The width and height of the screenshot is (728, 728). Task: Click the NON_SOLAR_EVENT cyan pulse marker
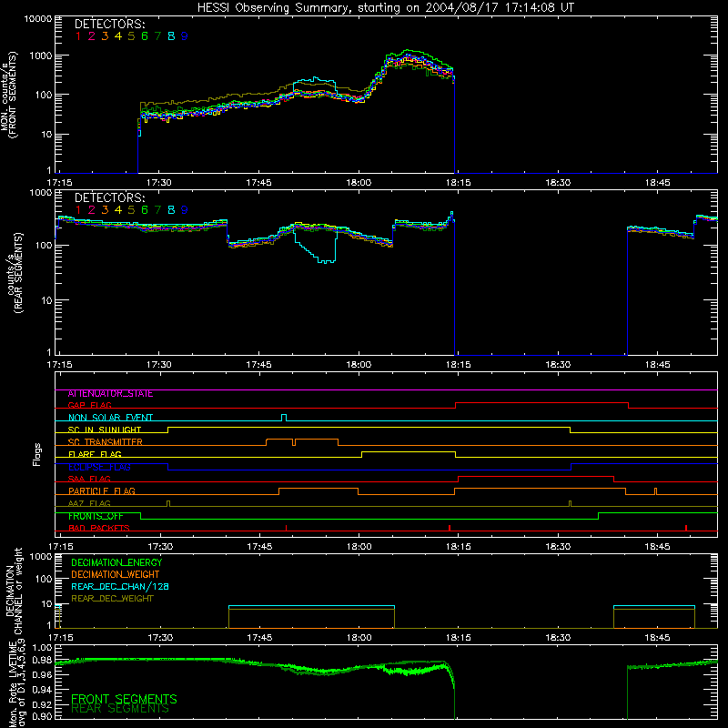(x=284, y=418)
